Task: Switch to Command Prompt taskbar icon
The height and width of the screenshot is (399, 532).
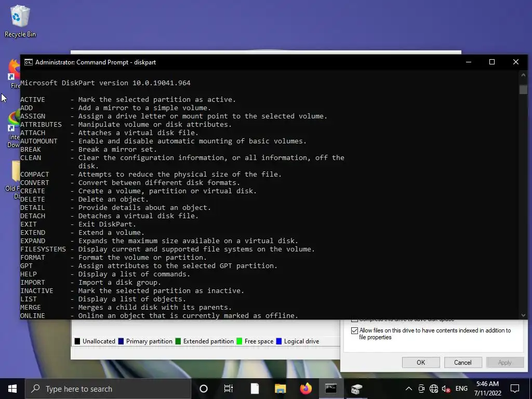Action: click(331, 389)
